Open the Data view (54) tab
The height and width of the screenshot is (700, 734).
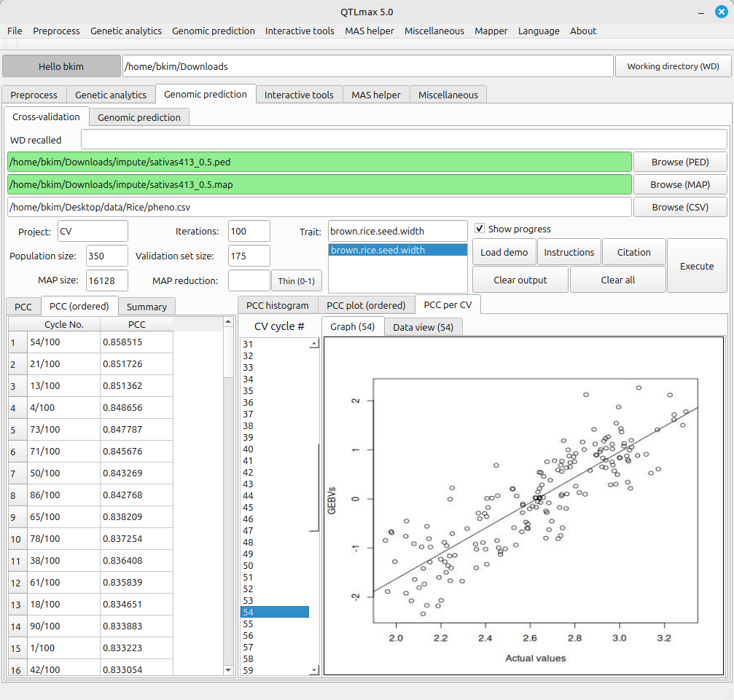click(423, 327)
